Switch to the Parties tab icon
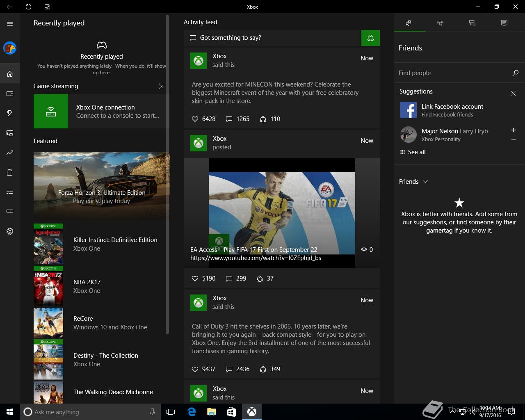The image size is (525, 420). (440, 23)
